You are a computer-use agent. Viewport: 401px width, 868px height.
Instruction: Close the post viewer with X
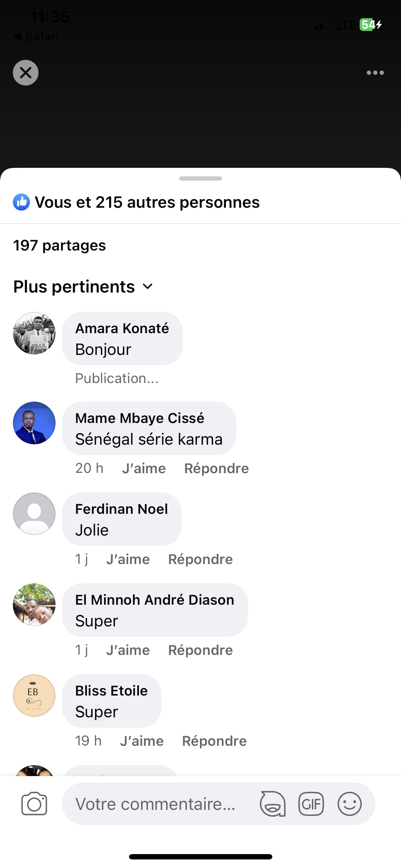(26, 73)
